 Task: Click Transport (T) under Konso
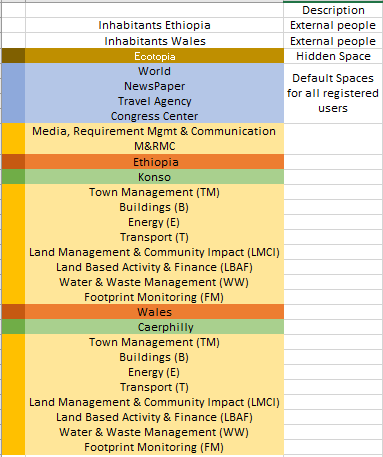(154, 237)
